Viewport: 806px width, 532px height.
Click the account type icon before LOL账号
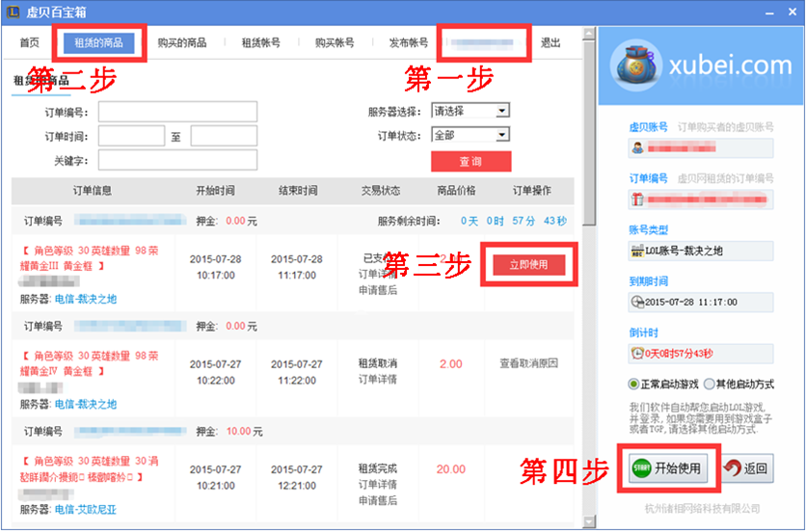coord(635,251)
